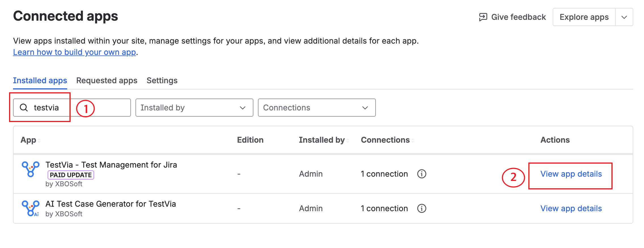This screenshot has height=248, width=644.
Task: Click 1 connection for TestVia Test Management
Action: pos(384,174)
